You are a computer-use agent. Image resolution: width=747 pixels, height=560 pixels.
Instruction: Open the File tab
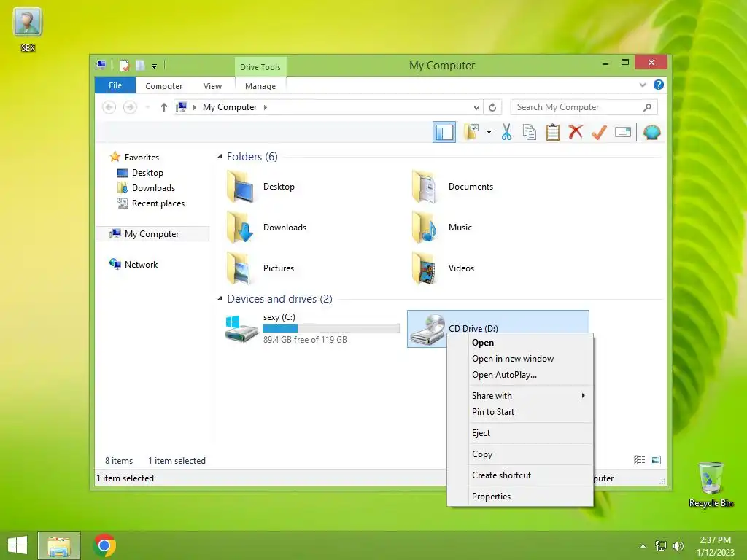pyautogui.click(x=115, y=85)
